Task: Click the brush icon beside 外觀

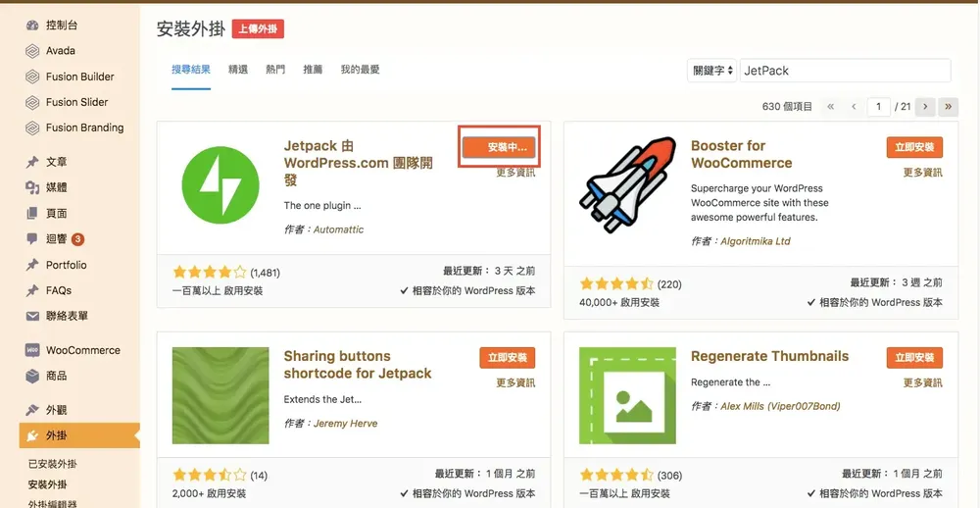Action: tap(32, 410)
